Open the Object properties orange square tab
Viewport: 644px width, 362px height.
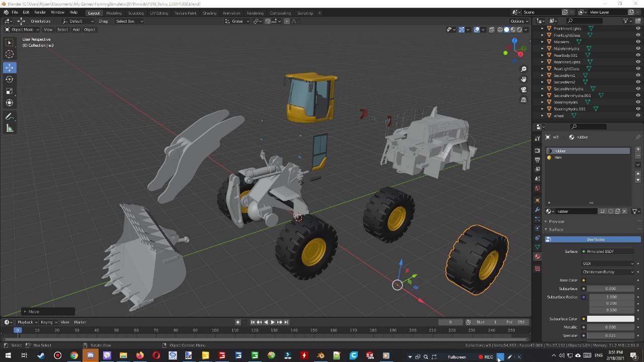[x=537, y=200]
